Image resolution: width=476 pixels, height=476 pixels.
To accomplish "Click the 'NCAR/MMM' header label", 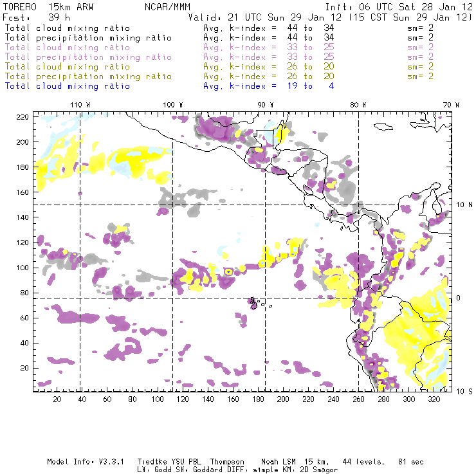I will pyautogui.click(x=167, y=7).
